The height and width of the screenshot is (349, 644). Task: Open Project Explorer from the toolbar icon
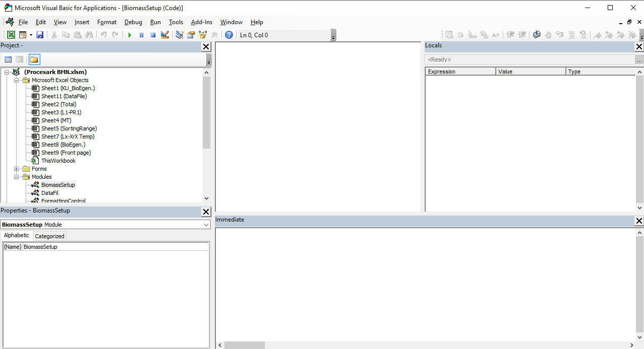pos(179,35)
